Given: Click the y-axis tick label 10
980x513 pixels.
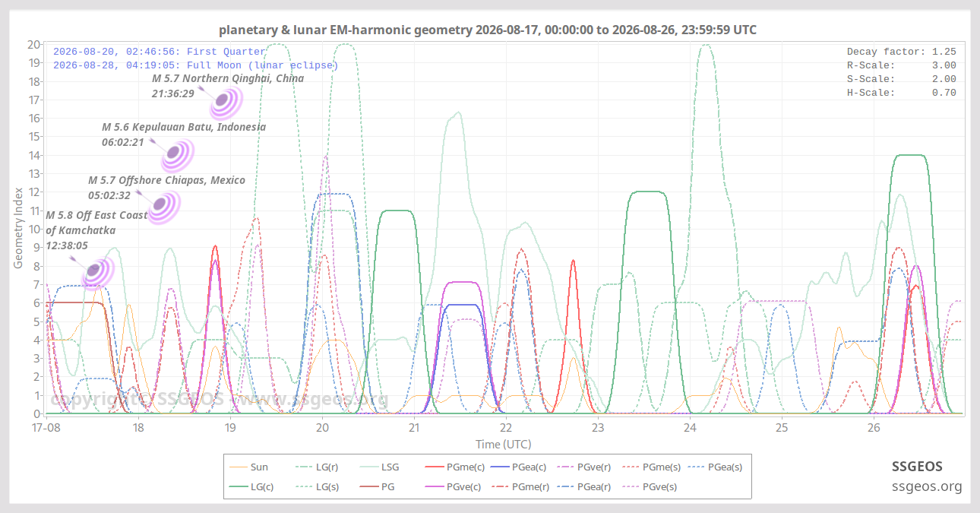Looking at the screenshot, I should [x=33, y=229].
